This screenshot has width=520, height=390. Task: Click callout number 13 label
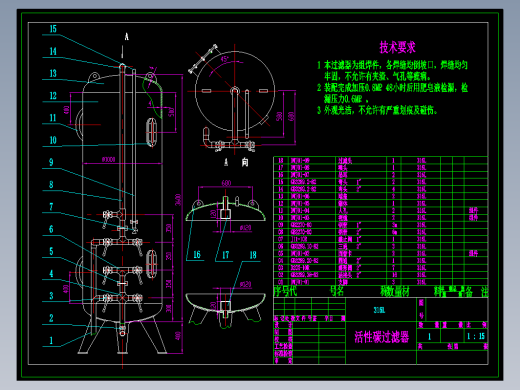click(x=53, y=73)
